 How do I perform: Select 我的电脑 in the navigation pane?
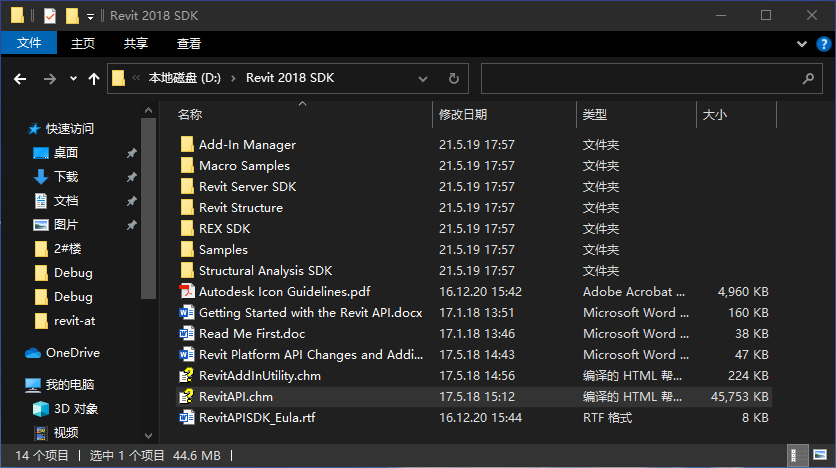pyautogui.click(x=69, y=384)
